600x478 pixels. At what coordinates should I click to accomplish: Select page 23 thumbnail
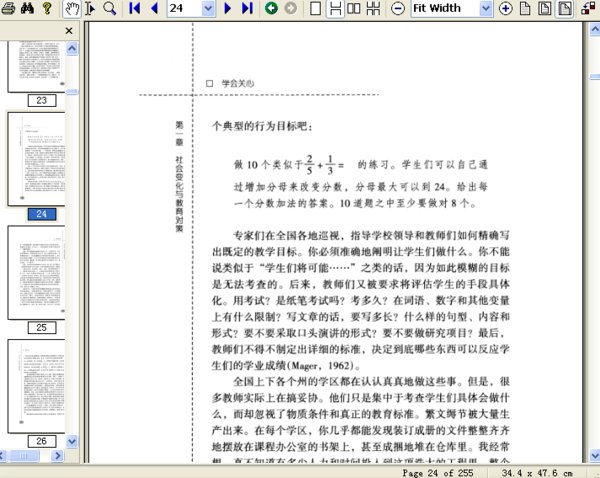(x=36, y=67)
